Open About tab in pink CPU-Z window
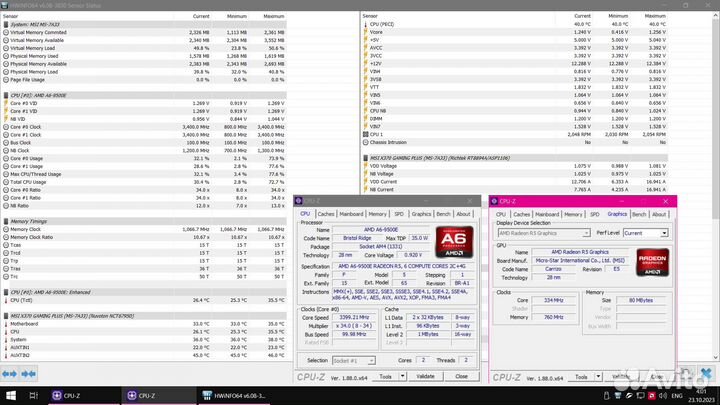This screenshot has height=405, width=720. [659, 214]
